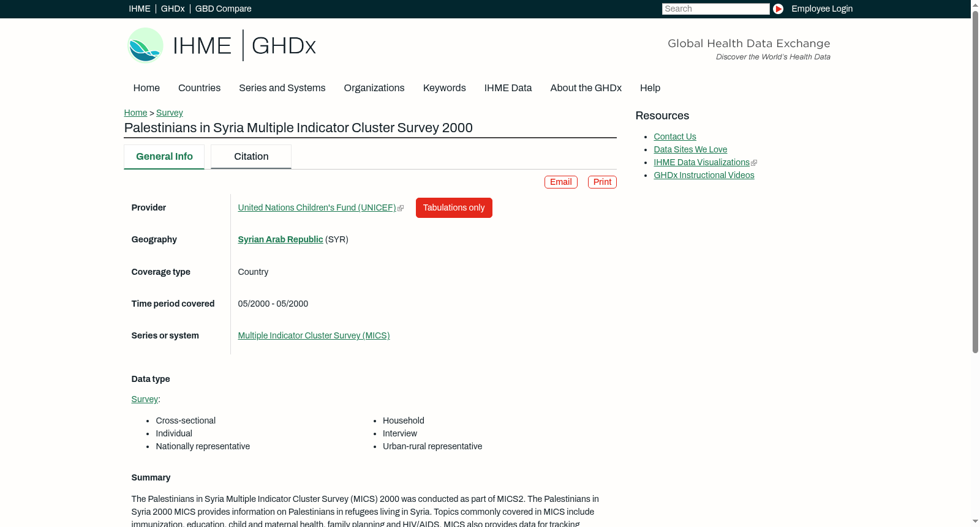Viewport: 980px width, 527px height.
Task: Open IHME Data menu item
Action: (508, 88)
